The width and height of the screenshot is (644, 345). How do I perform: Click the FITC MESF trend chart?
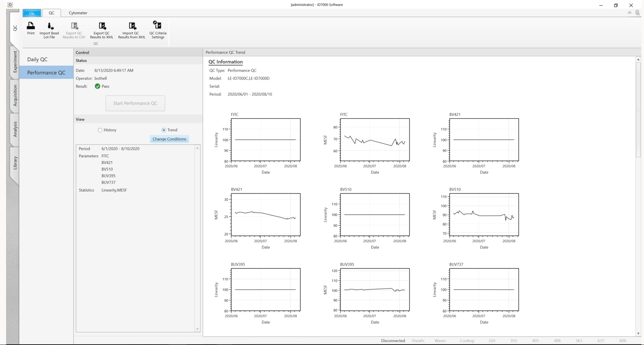tap(375, 140)
